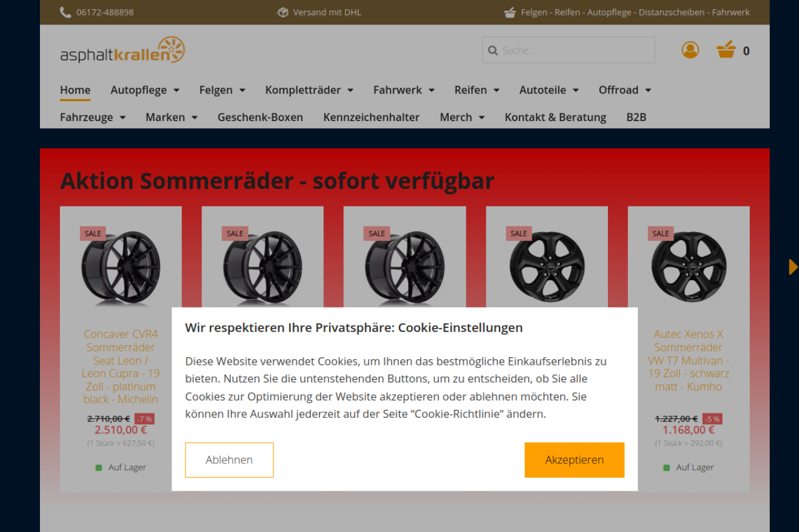Open the user account icon

pos(690,50)
